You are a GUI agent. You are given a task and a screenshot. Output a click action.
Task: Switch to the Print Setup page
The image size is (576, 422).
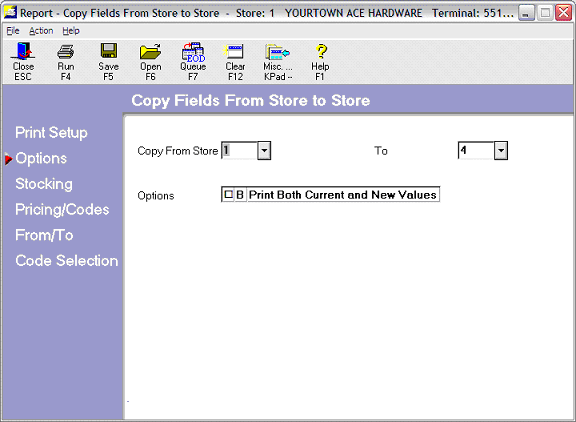(x=51, y=133)
